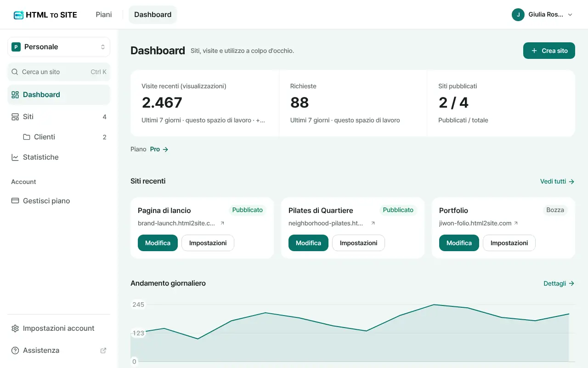Click the Bozza status badge on Portfolio
The image size is (588, 368).
pyautogui.click(x=555, y=210)
